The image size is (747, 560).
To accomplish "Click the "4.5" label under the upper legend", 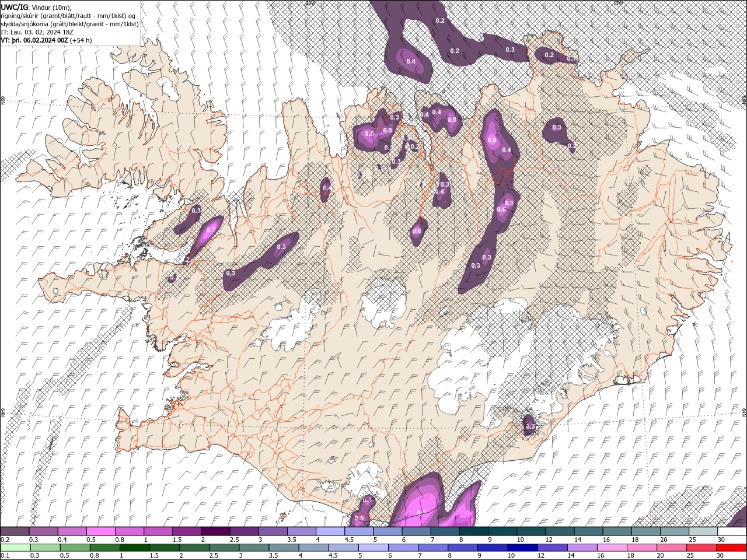I will tap(349, 540).
